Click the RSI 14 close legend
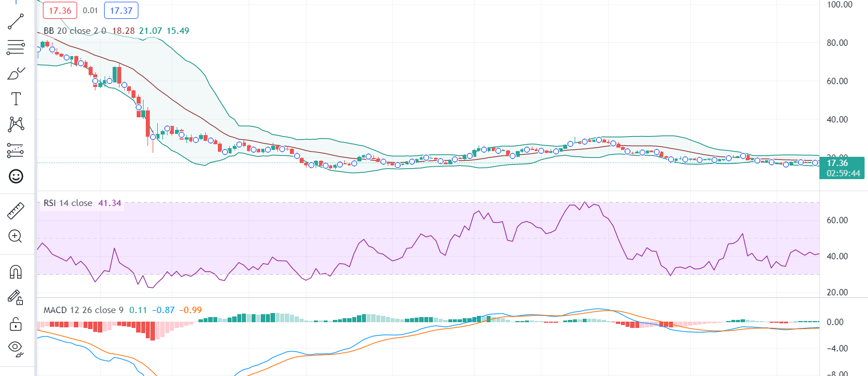This screenshot has width=868, height=376. pyautogui.click(x=68, y=203)
